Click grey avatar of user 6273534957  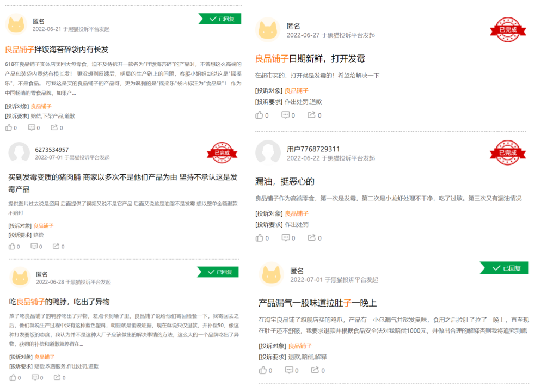click(x=19, y=152)
